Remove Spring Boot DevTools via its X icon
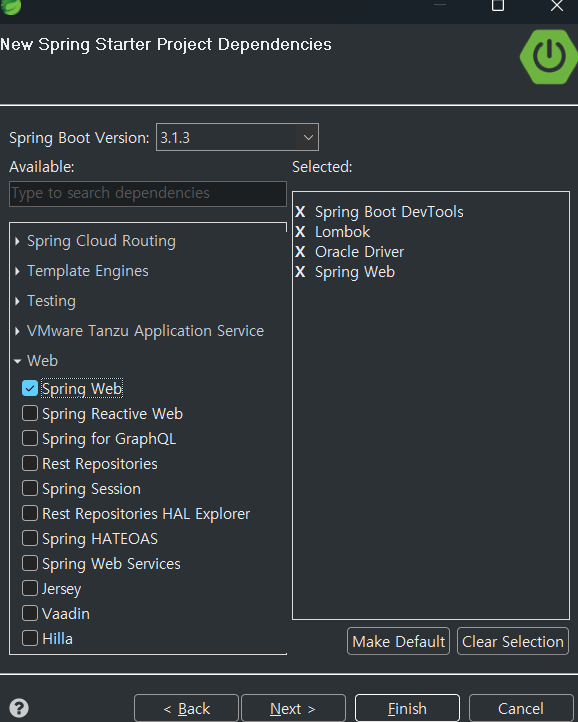Screen dimensions: 578x722 point(300,212)
